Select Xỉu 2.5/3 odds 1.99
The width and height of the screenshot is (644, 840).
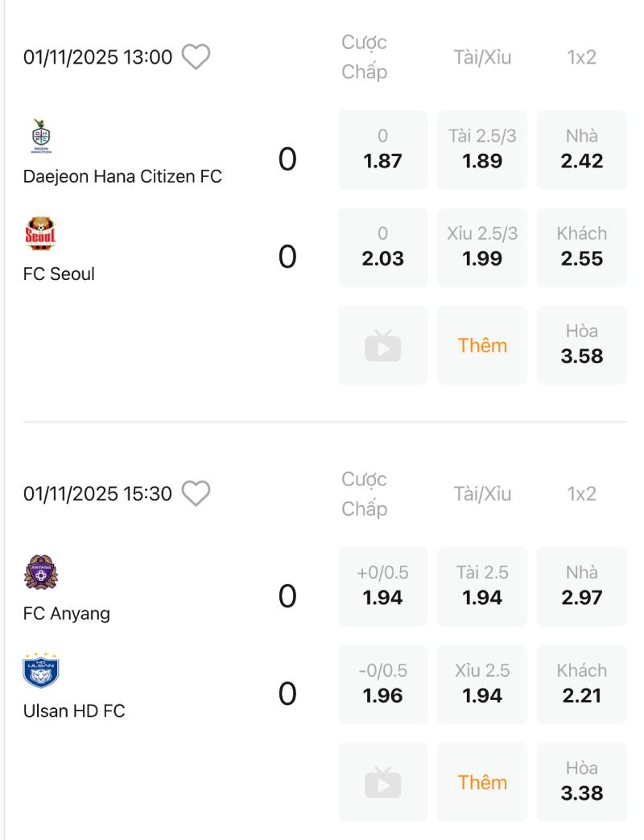pyautogui.click(x=482, y=247)
